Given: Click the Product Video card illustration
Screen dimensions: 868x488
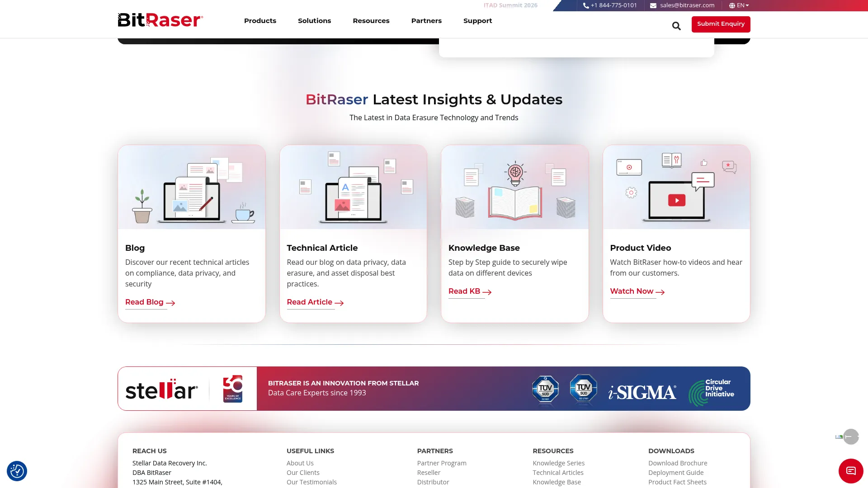Looking at the screenshot, I should [x=676, y=187].
